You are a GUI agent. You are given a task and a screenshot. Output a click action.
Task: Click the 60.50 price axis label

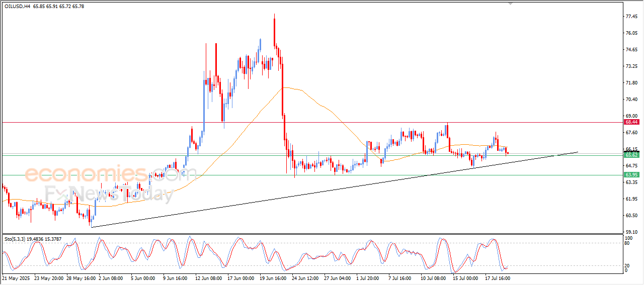pyautogui.click(x=632, y=216)
